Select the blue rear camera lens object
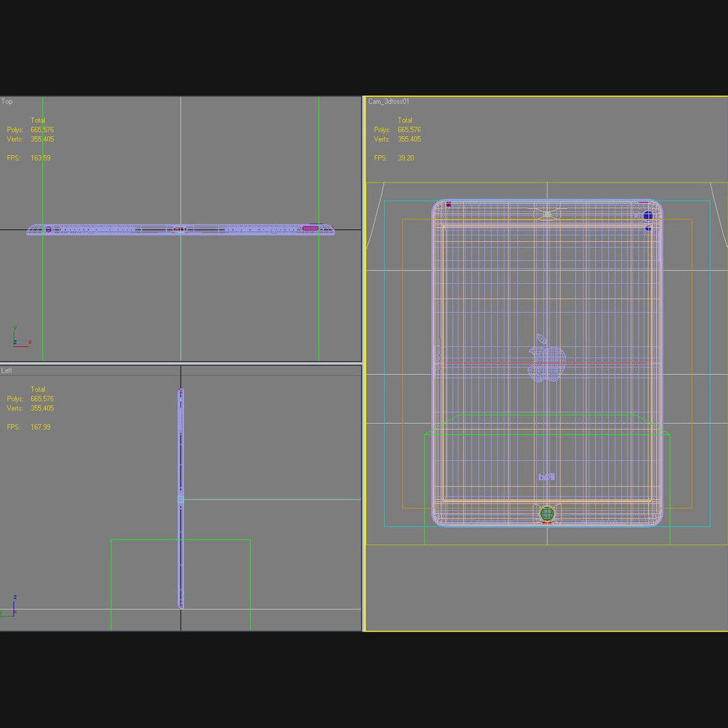Image resolution: width=728 pixels, height=728 pixels. click(x=648, y=216)
